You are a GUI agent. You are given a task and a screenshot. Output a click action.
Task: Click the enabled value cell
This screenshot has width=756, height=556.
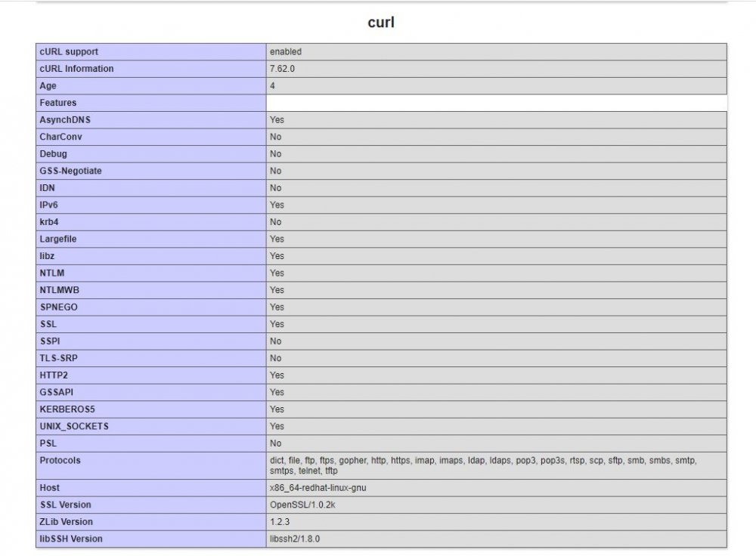tap(283, 51)
